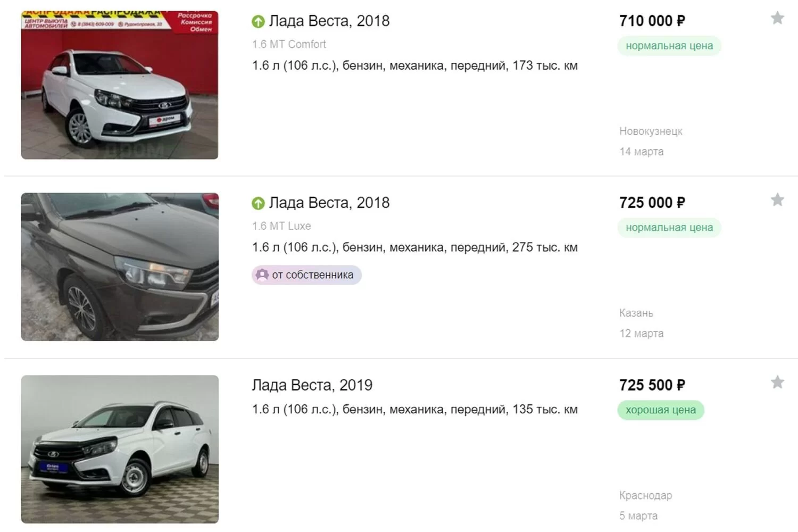
Task: Click 'нормальная цена' badge under 710 000 ₽
Action: 669,46
